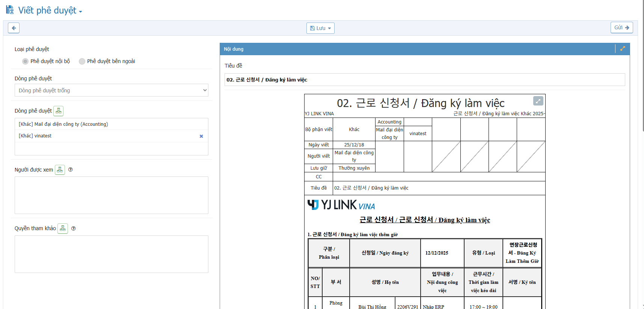Expand the Dòng phê duyệt trống dropdown
The image size is (644, 309).
point(111,90)
